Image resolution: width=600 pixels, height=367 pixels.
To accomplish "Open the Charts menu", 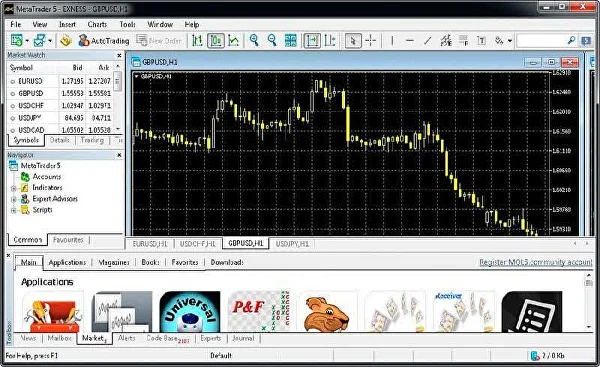I will click(x=97, y=24).
